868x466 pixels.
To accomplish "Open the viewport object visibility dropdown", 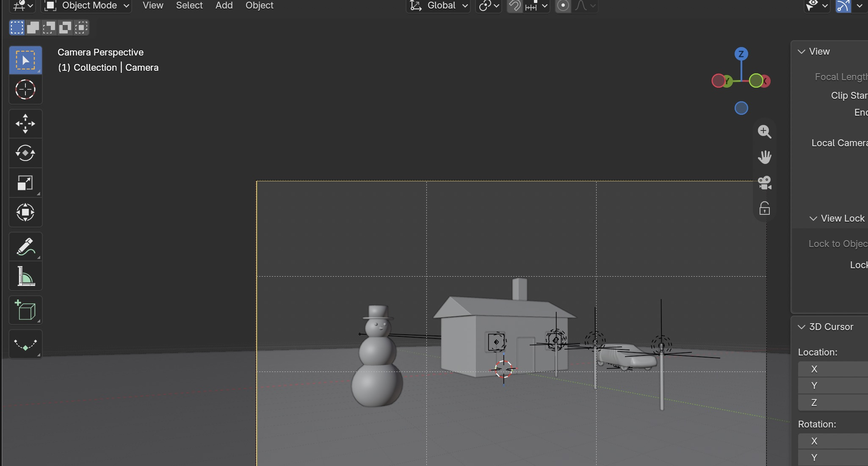I will [x=817, y=6].
